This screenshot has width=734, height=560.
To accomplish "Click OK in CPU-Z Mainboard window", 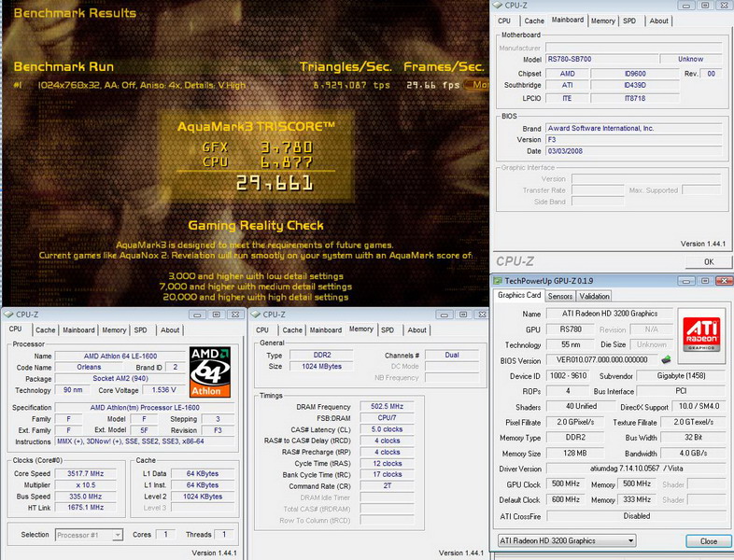I will coord(709,262).
